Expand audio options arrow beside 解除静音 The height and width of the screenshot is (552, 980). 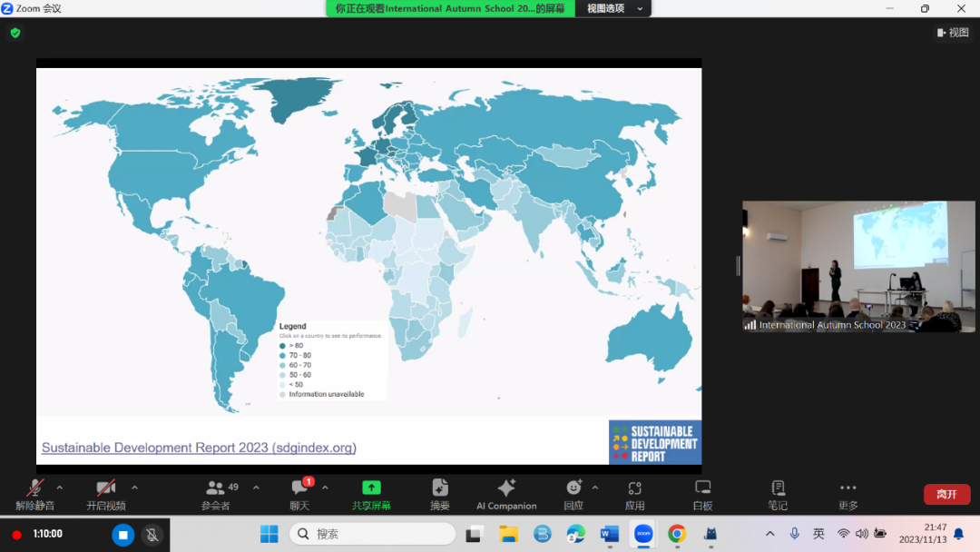click(x=60, y=488)
